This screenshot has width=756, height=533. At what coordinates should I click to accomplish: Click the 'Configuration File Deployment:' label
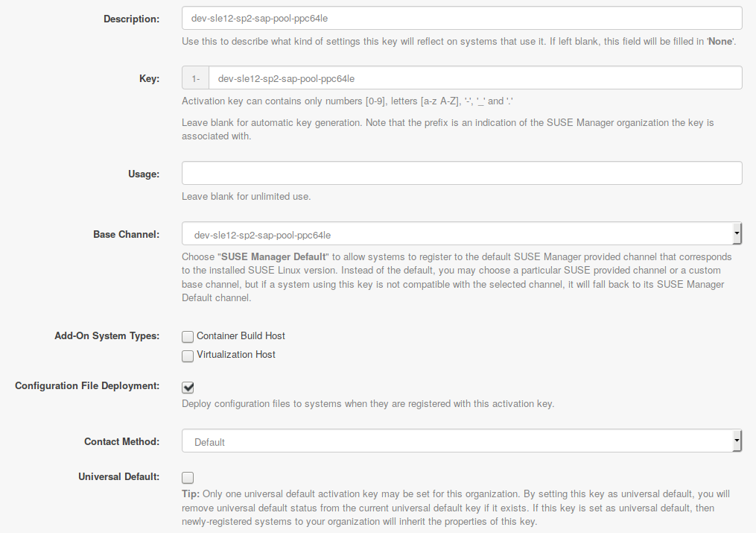tap(87, 385)
